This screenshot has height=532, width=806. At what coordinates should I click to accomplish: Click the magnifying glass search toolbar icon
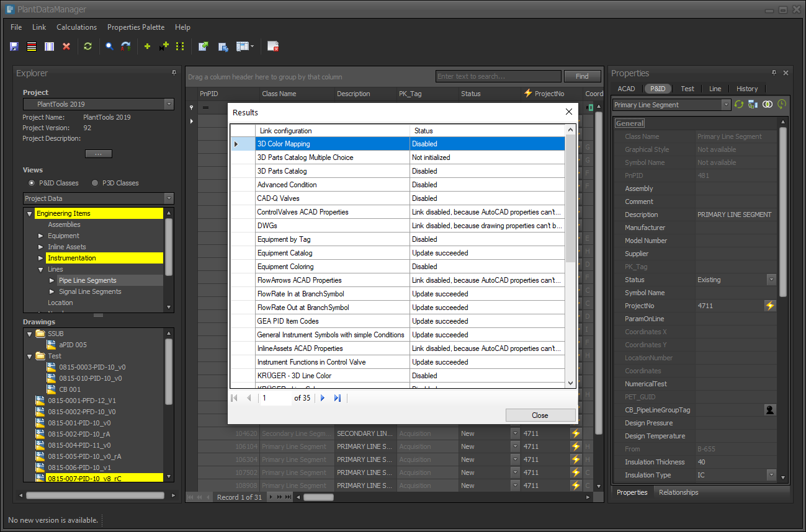(x=109, y=47)
